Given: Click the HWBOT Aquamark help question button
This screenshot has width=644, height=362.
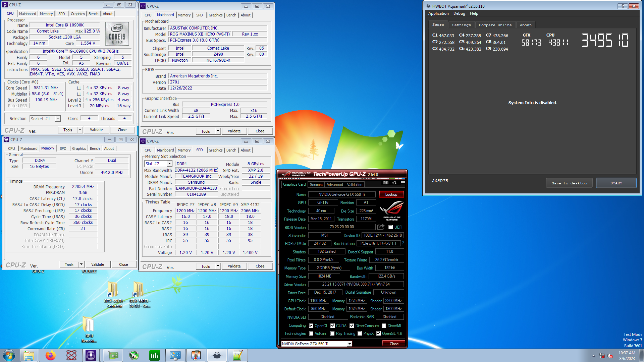Looking at the screenshot, I should click(x=623, y=6).
